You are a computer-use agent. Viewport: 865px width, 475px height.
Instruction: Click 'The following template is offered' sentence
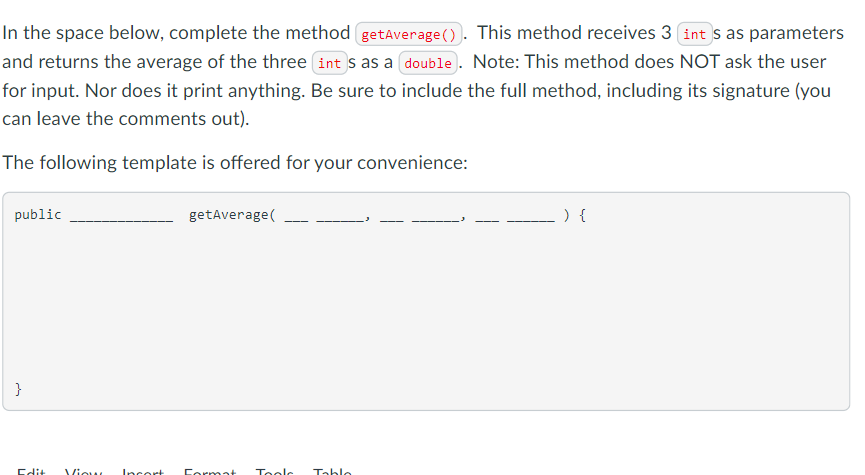235,163
